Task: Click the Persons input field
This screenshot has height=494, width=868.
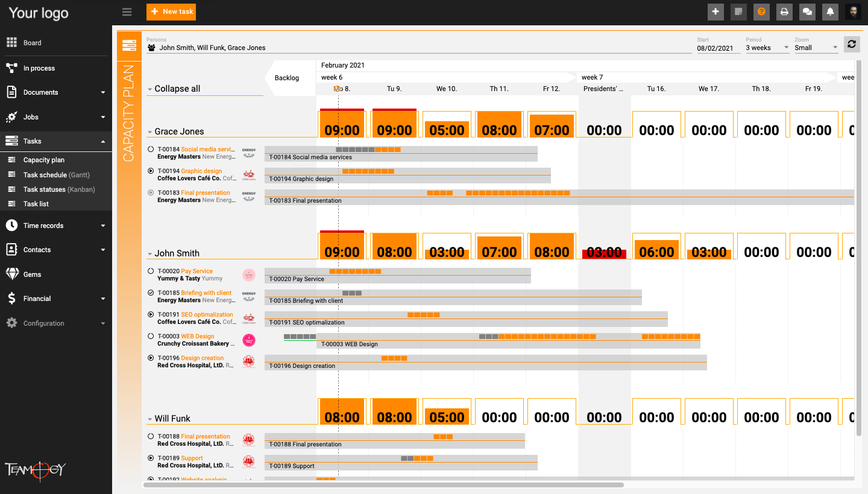Action: 419,48
